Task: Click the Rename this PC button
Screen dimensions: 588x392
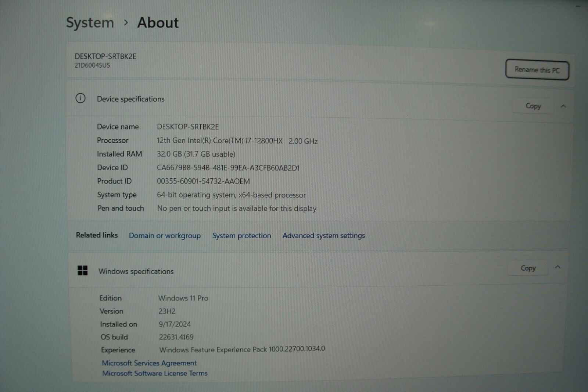Action: coord(537,70)
